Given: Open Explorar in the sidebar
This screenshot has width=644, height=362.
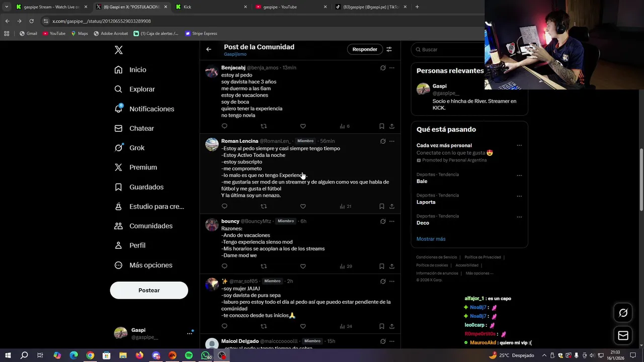Looking at the screenshot, I should point(134,89).
